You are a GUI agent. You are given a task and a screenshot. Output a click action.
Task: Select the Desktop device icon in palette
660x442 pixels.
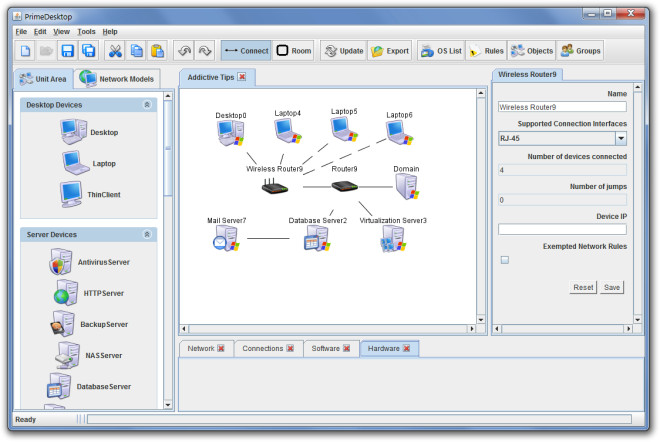73,132
